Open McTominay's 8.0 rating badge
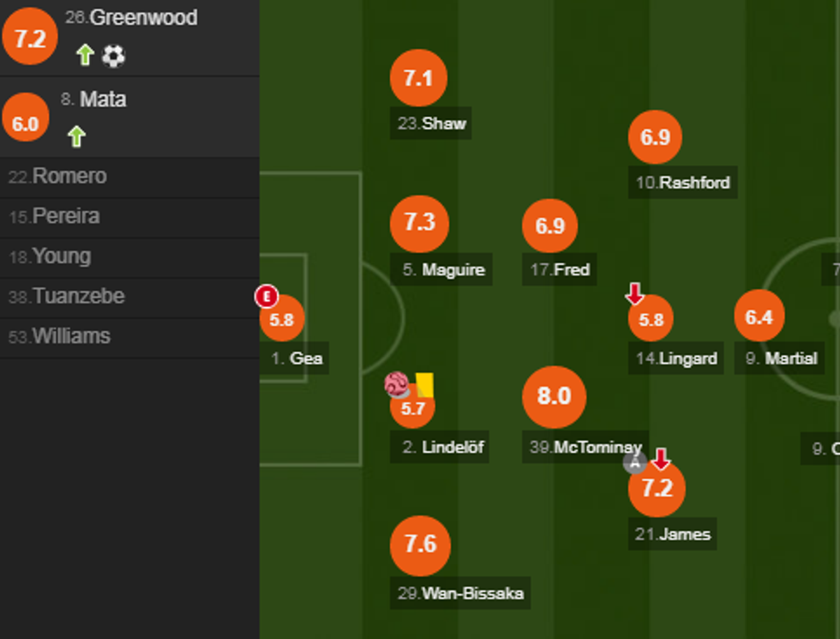 pyautogui.click(x=554, y=396)
